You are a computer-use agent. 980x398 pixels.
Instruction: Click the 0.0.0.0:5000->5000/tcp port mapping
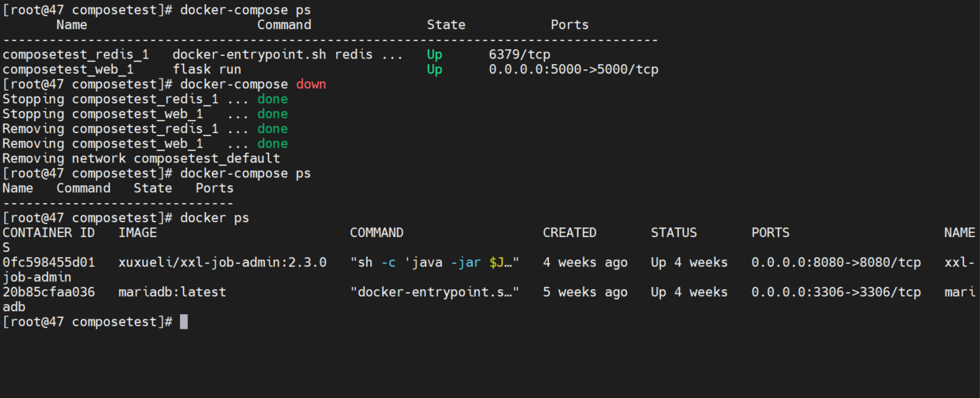coord(573,70)
